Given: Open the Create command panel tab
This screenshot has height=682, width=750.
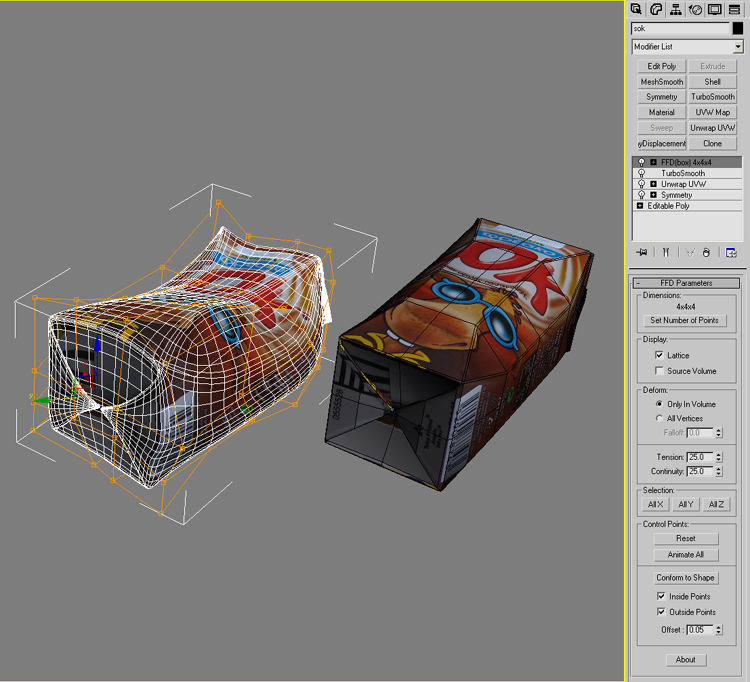Looking at the screenshot, I should (x=637, y=9).
